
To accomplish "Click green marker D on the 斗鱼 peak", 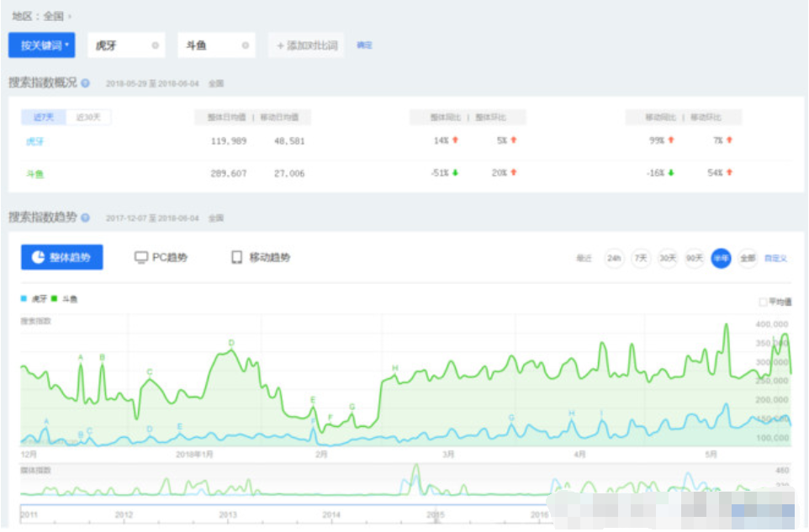I will pyautogui.click(x=231, y=343).
